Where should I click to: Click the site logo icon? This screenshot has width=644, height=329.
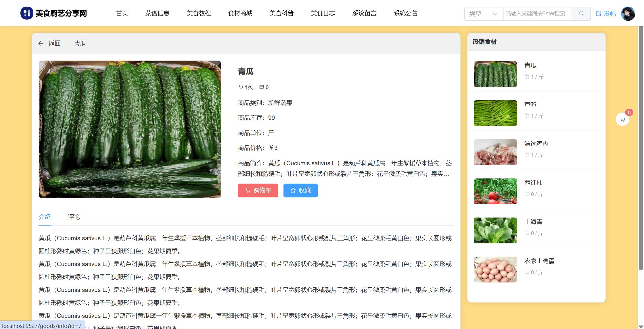click(27, 13)
